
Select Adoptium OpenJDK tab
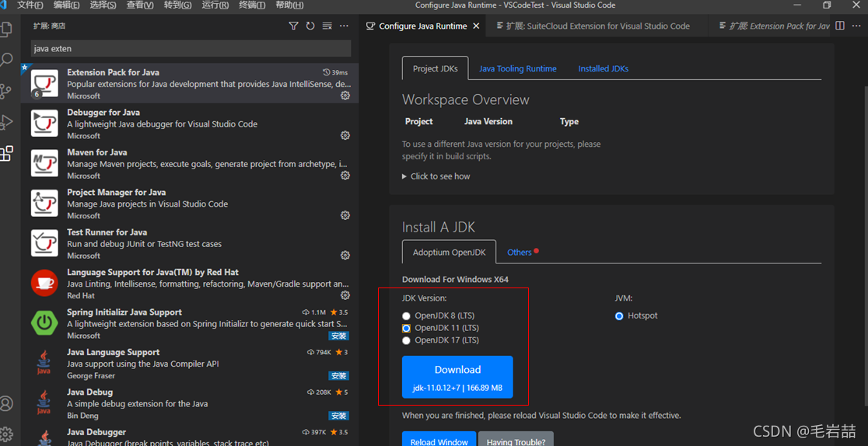point(449,253)
